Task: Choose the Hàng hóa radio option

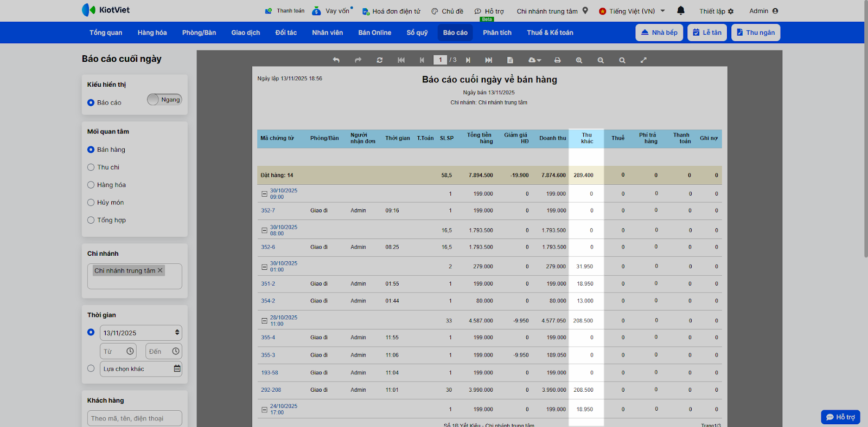Action: (91, 185)
